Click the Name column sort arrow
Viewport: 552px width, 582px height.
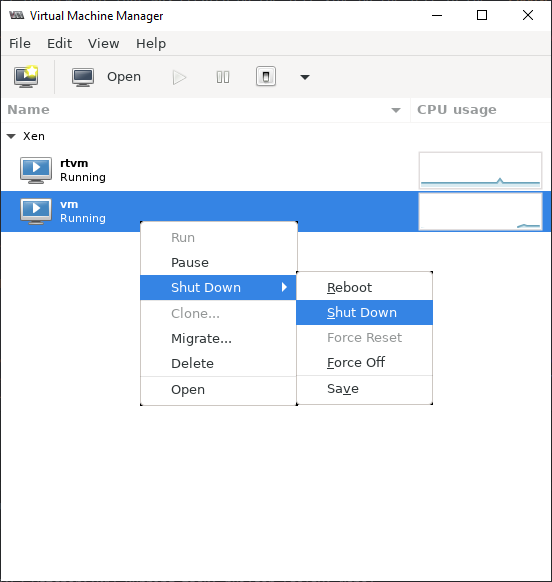tap(396, 110)
